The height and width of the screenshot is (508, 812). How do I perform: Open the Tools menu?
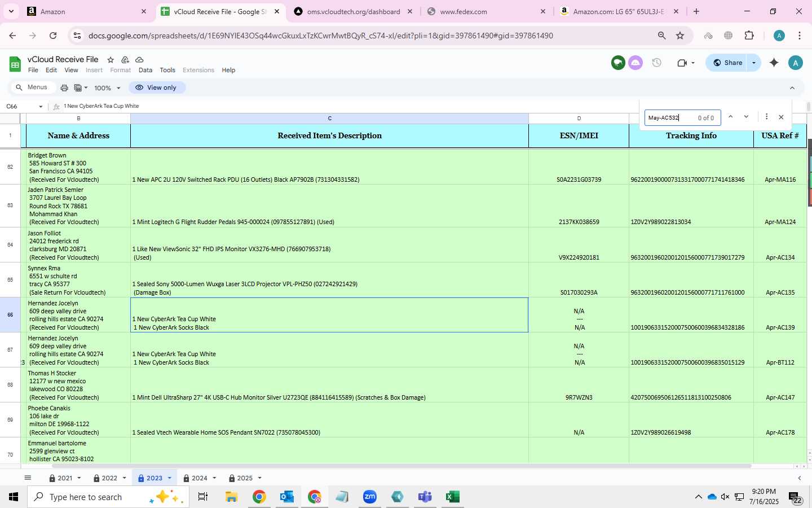click(167, 70)
